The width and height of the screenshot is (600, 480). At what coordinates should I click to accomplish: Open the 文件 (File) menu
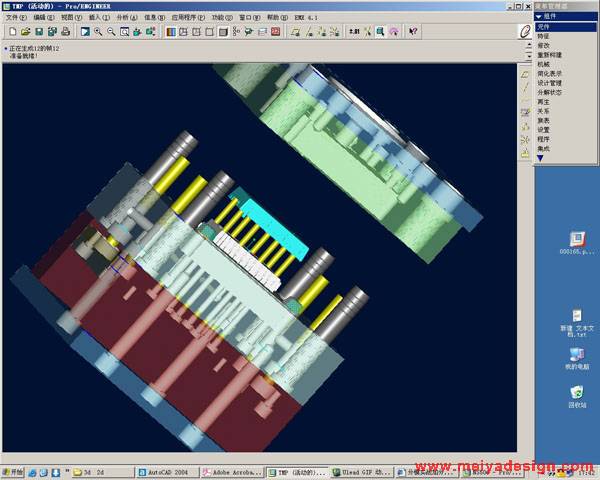coord(14,18)
